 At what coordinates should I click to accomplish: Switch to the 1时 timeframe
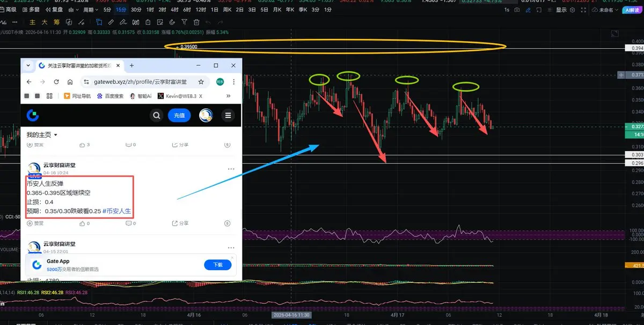tap(150, 10)
